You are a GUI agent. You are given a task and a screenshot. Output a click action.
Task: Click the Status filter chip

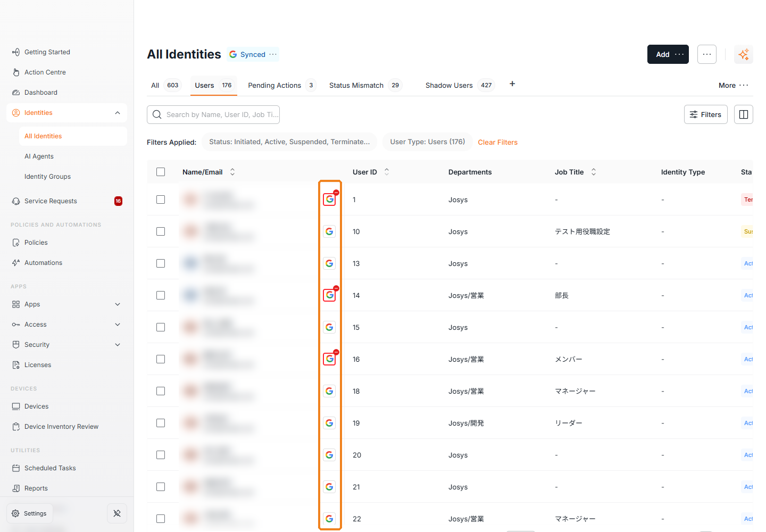point(289,142)
